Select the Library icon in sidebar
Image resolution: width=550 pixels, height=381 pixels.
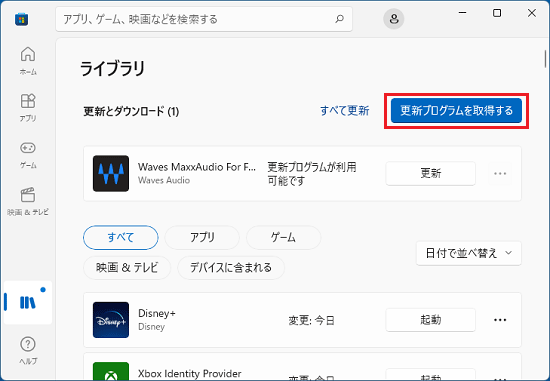pyautogui.click(x=28, y=302)
